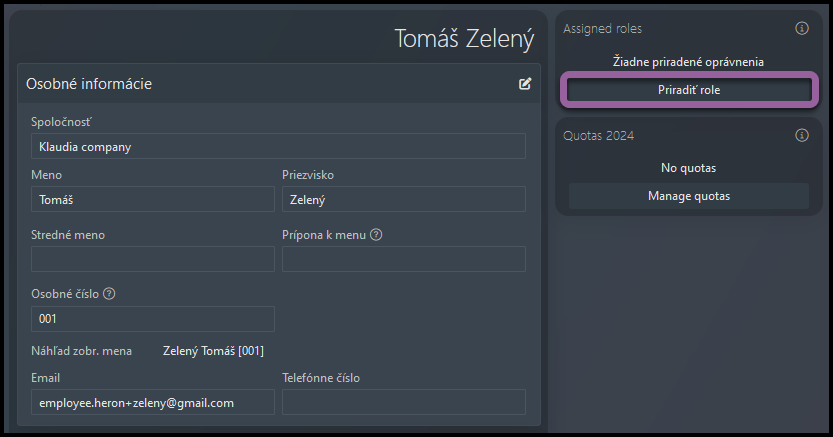
Task: Show the Quotas 2024 info icon
Action: [802, 135]
